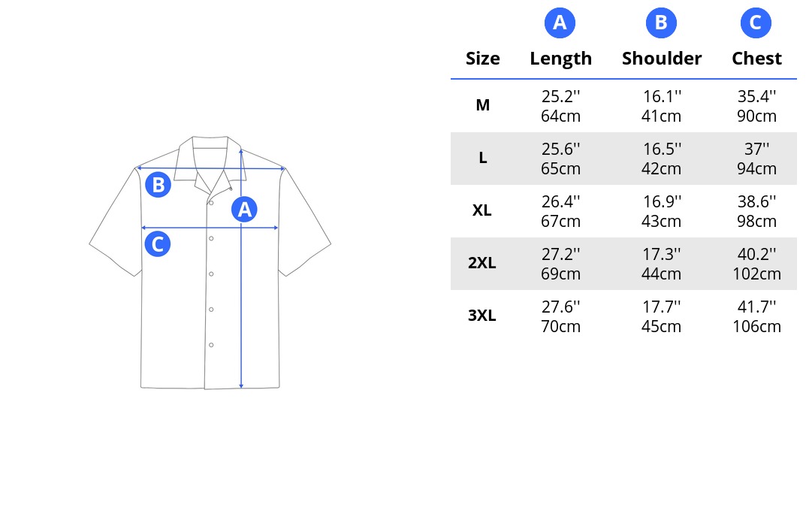Click the B marker on the shirt diagram
The height and width of the screenshot is (526, 812).
[158, 185]
